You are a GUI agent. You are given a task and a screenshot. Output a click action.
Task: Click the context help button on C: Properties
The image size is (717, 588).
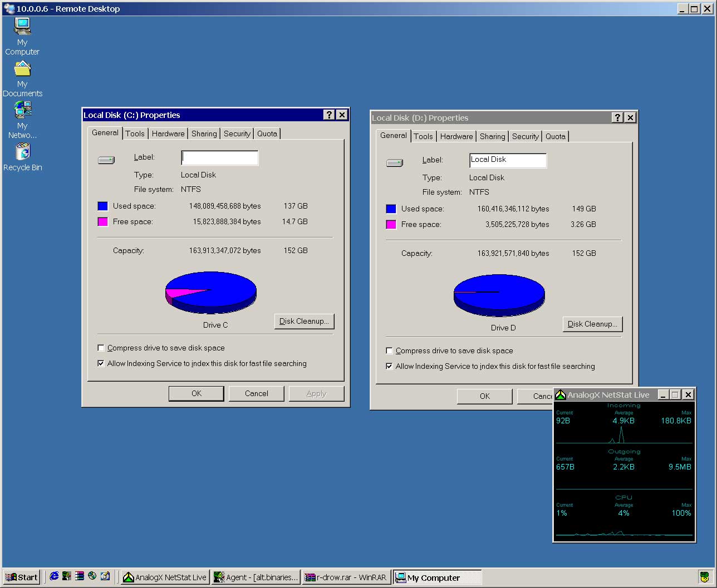(x=329, y=115)
